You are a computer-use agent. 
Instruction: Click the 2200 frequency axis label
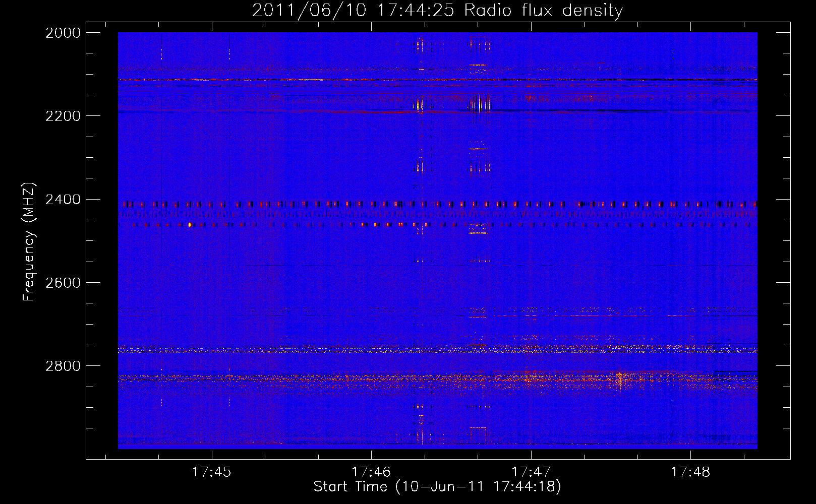pyautogui.click(x=63, y=116)
